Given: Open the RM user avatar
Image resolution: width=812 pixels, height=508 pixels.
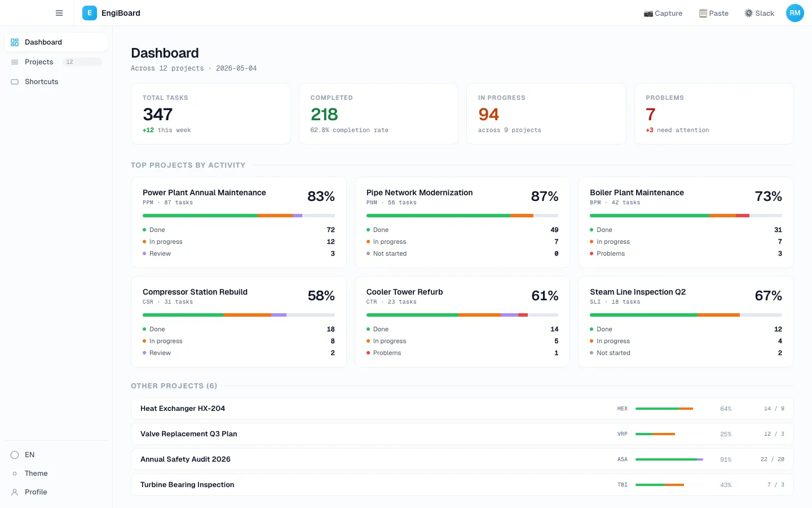Looking at the screenshot, I should point(795,13).
